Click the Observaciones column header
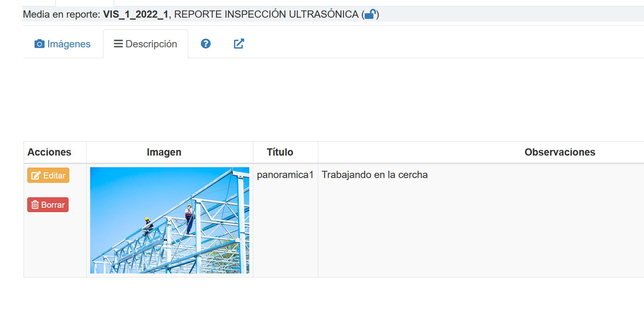 click(x=559, y=152)
